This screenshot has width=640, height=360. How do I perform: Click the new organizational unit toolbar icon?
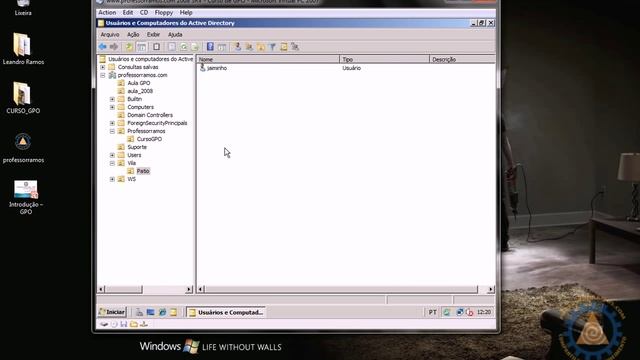point(260,47)
